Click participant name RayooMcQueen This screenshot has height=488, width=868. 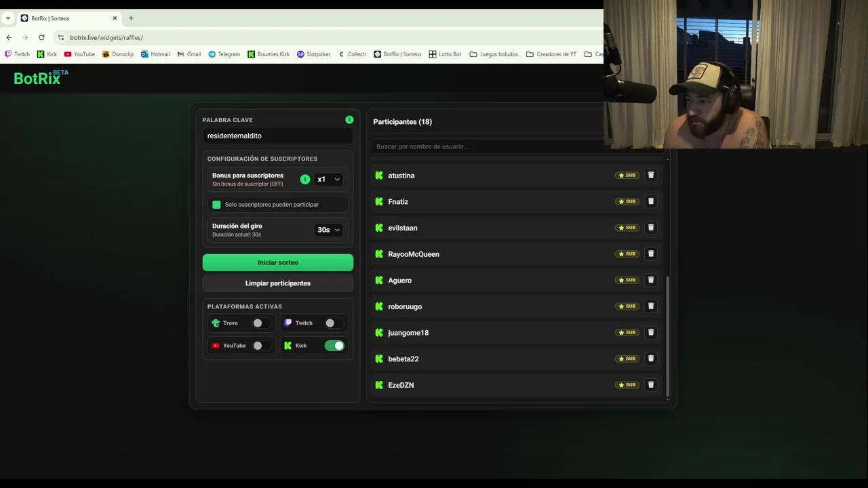click(x=414, y=254)
